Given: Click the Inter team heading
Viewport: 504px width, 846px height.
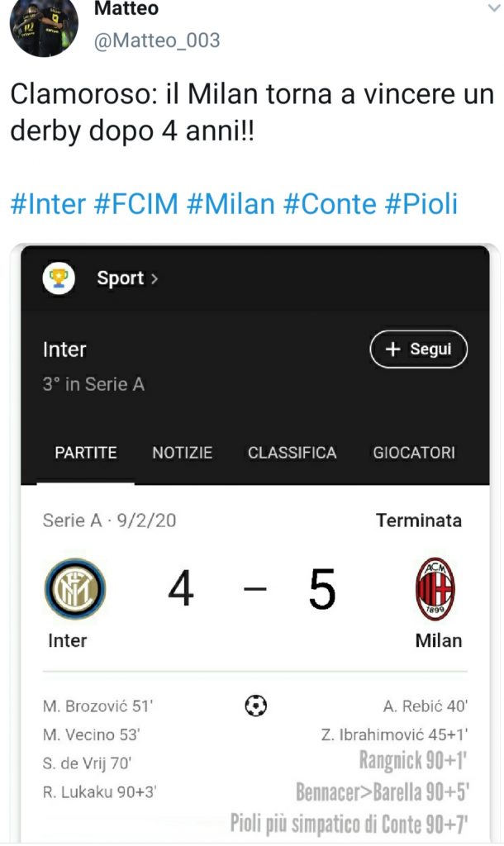Looking at the screenshot, I should click(64, 349).
